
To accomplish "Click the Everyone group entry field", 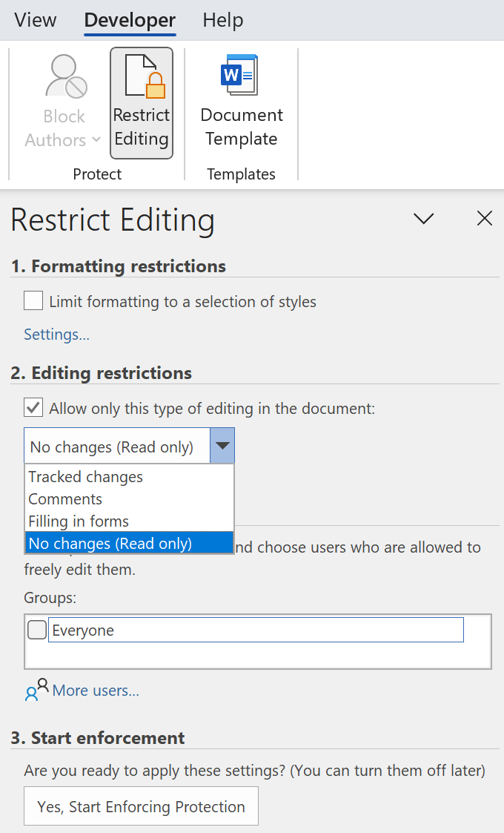I will pos(256,630).
